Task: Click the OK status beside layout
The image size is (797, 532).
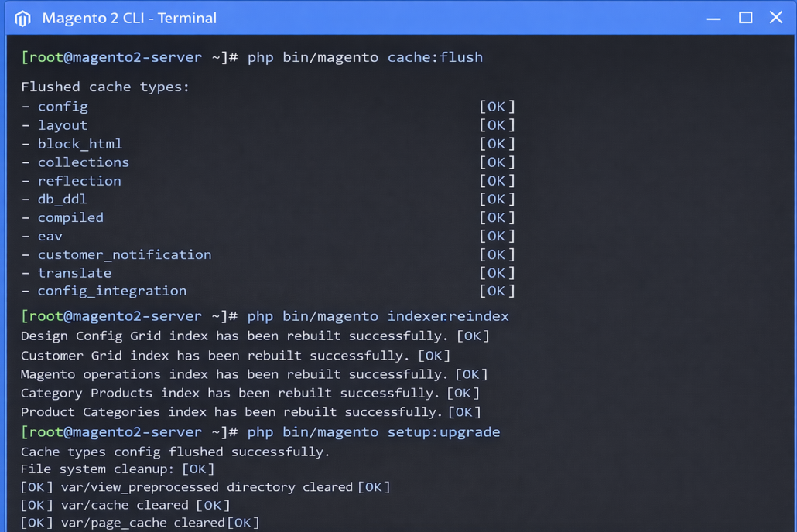Action: click(497, 125)
